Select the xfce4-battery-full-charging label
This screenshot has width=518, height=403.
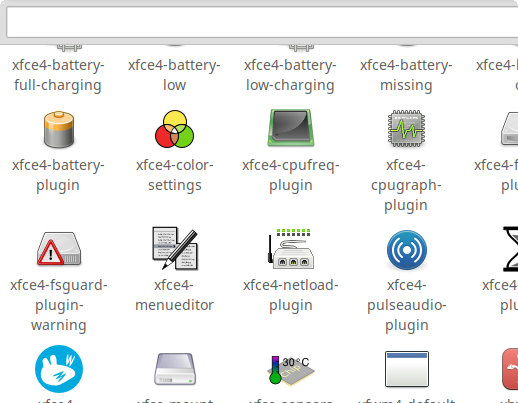(58, 75)
